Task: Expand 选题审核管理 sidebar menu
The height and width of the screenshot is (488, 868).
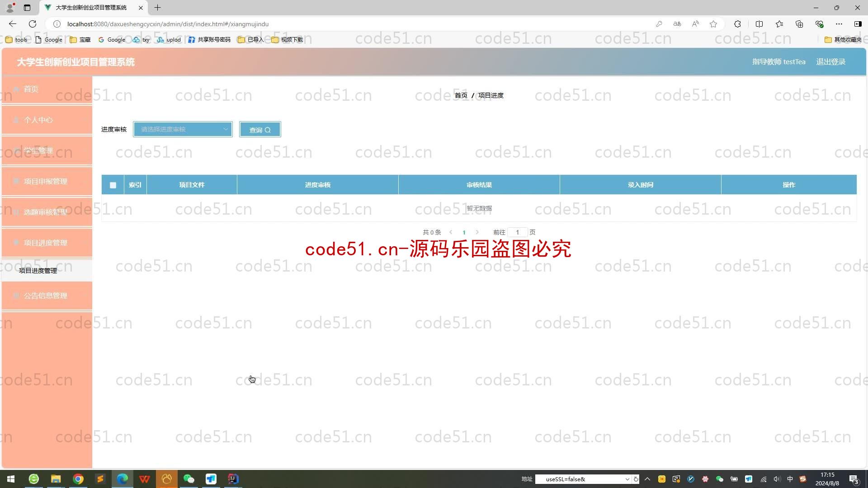Action: 47,212
